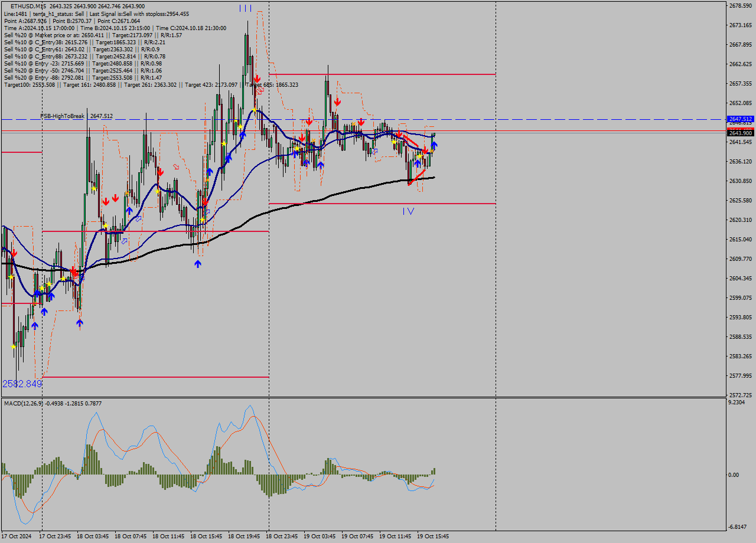Image resolution: width=756 pixels, height=543 pixels.
Task: Click the '19 Oct 15:45' time axis label
Action: pyautogui.click(x=433, y=537)
